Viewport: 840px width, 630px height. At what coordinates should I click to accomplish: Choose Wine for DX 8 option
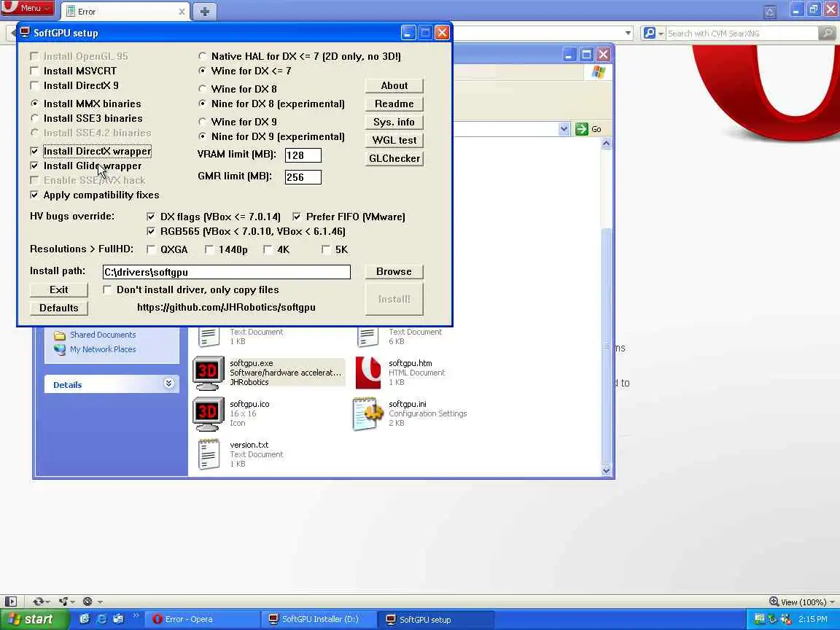202,89
